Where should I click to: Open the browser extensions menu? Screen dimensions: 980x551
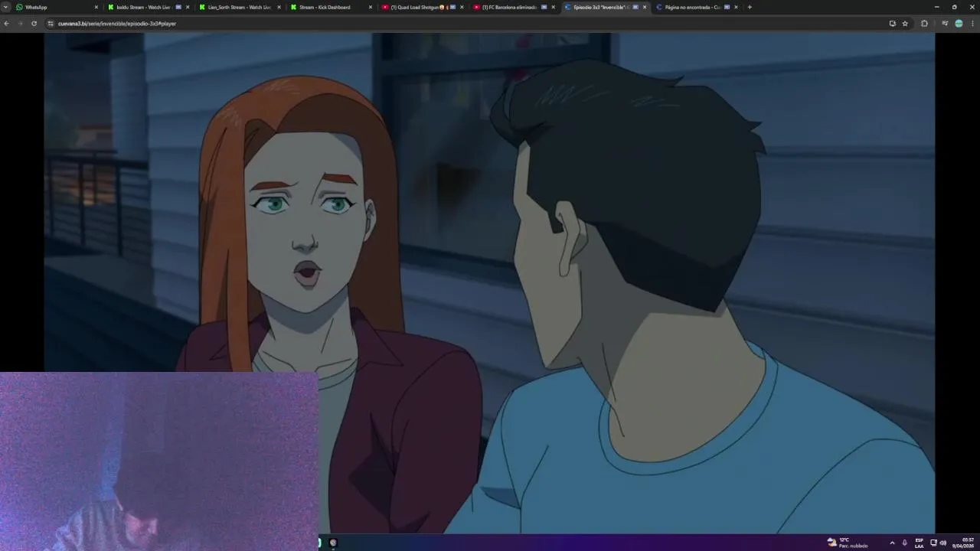coord(924,24)
